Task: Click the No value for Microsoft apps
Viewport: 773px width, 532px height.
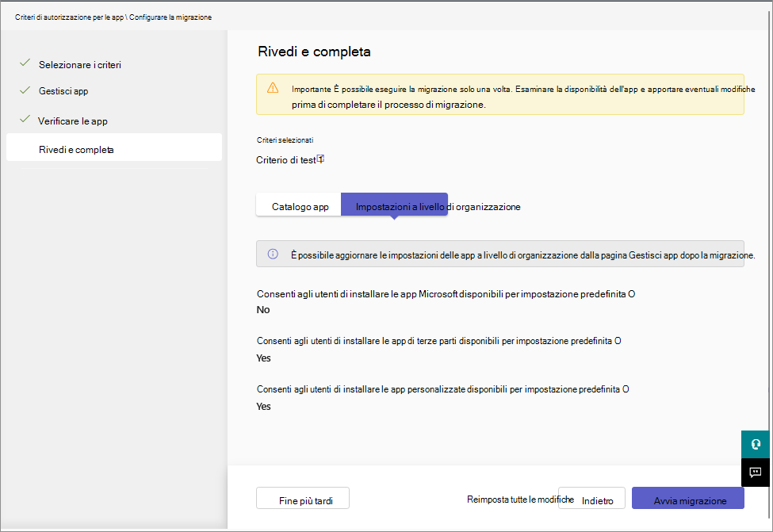Action: [263, 310]
